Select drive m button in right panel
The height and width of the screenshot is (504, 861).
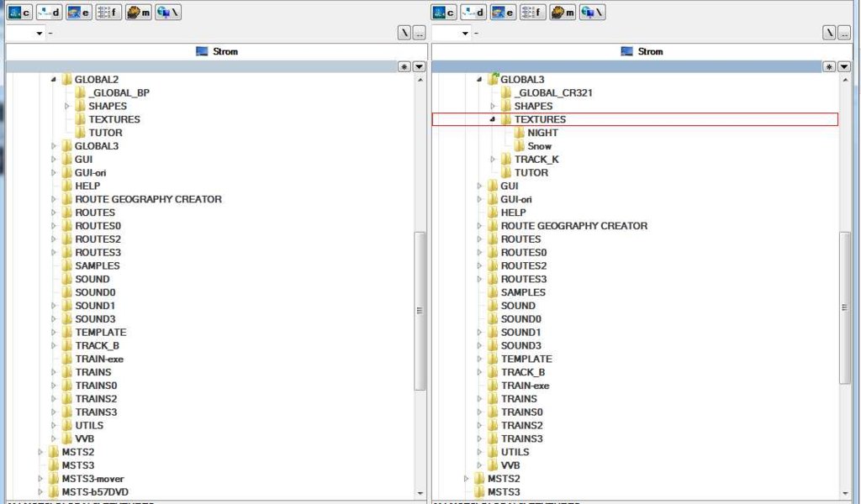coord(563,12)
